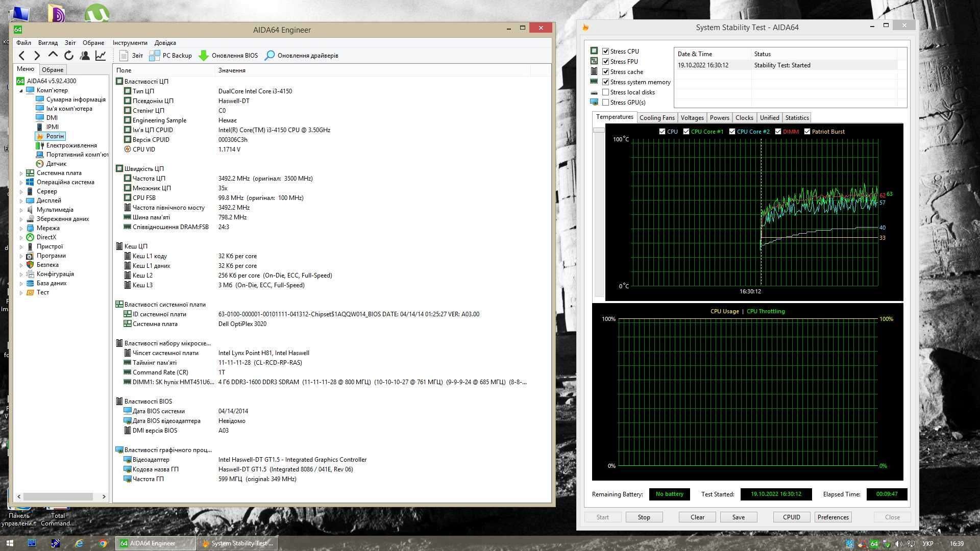Open the Файл menu
The image size is (980, 551).
(x=23, y=43)
